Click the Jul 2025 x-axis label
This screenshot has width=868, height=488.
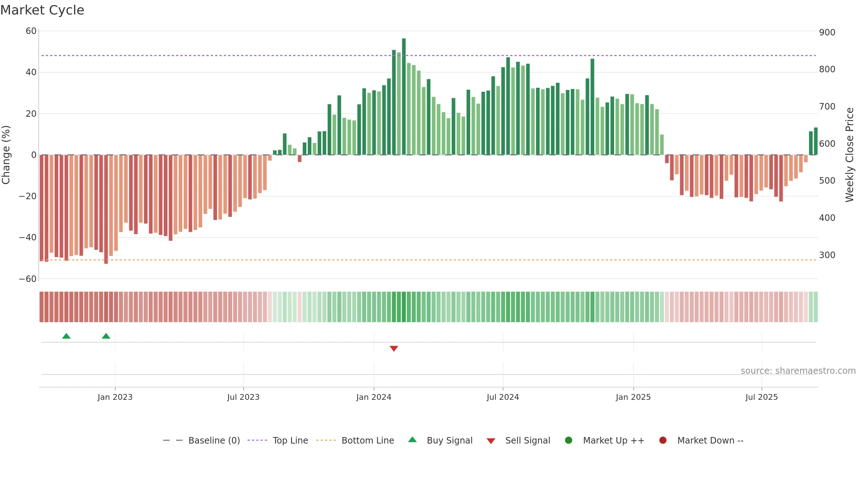762,397
